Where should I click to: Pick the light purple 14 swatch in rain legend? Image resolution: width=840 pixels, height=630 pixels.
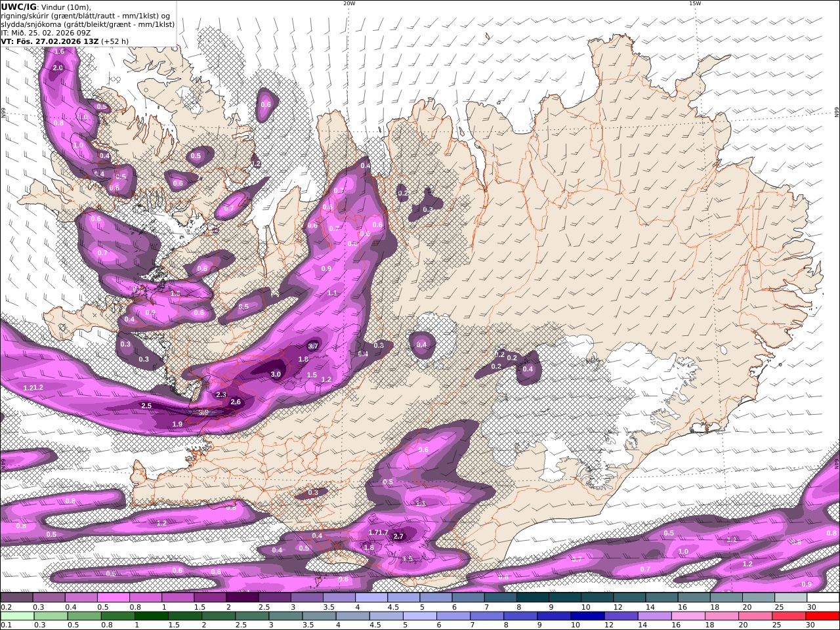[654, 616]
